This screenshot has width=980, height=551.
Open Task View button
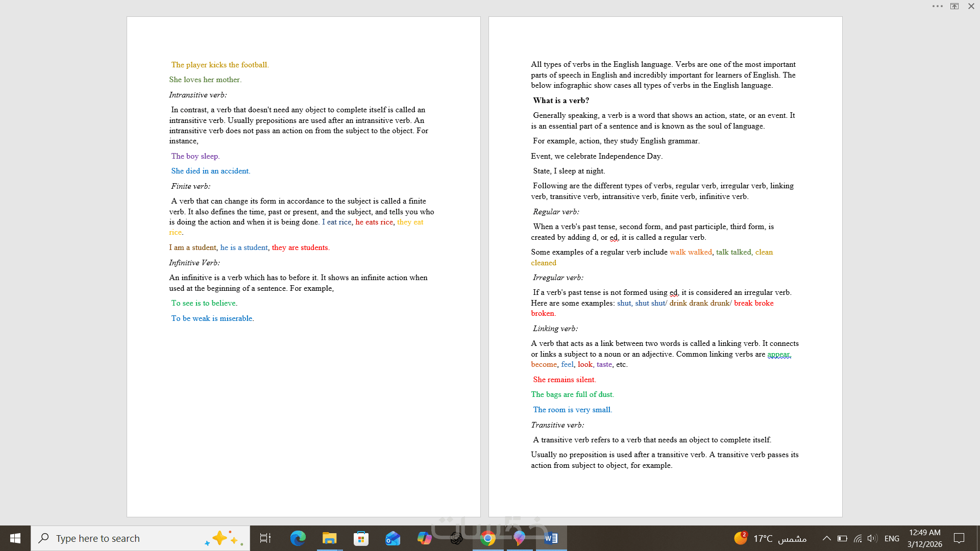(x=265, y=538)
